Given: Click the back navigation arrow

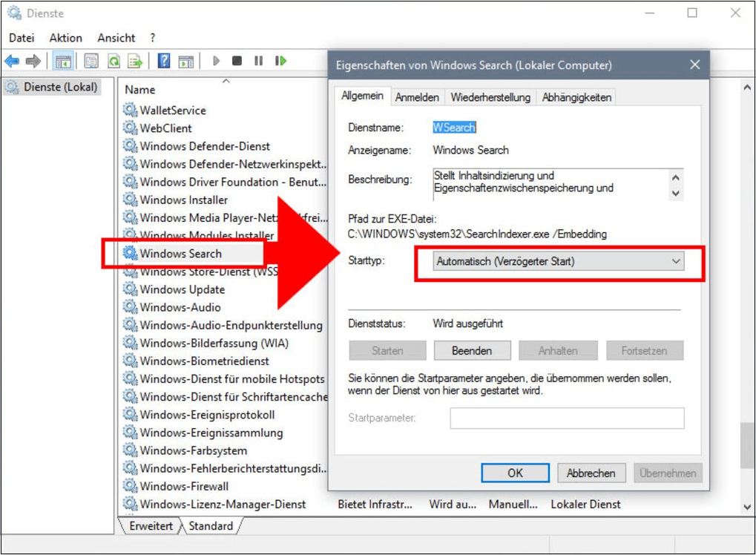Looking at the screenshot, I should click(x=10, y=61).
